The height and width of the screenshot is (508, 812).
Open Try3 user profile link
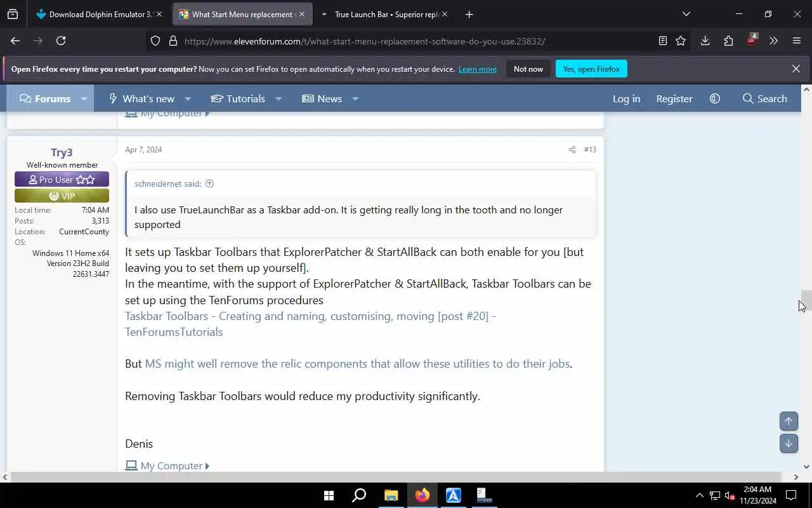[x=62, y=152]
